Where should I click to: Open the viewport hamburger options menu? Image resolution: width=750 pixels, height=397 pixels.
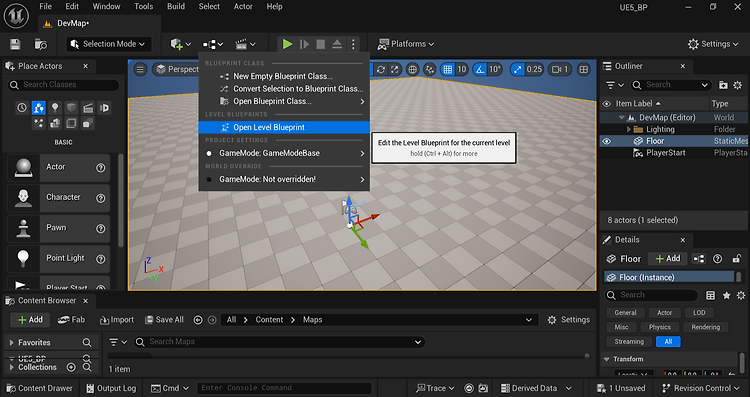(x=140, y=69)
